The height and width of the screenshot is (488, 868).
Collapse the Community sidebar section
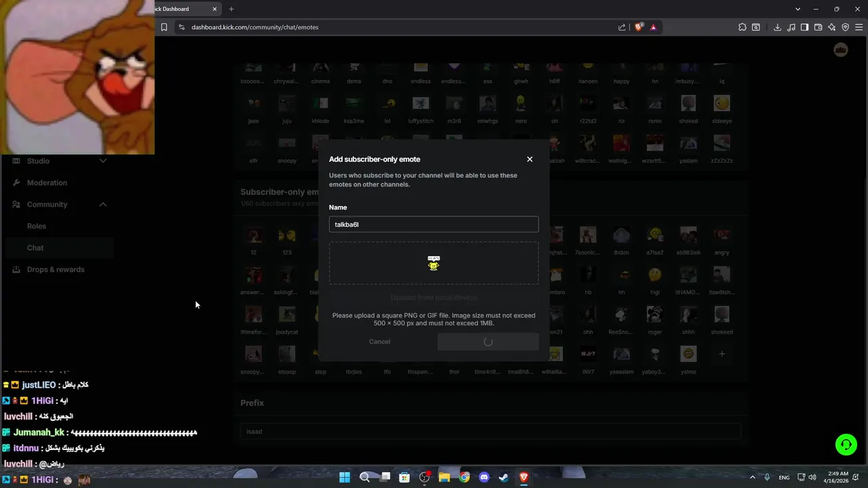pos(103,204)
